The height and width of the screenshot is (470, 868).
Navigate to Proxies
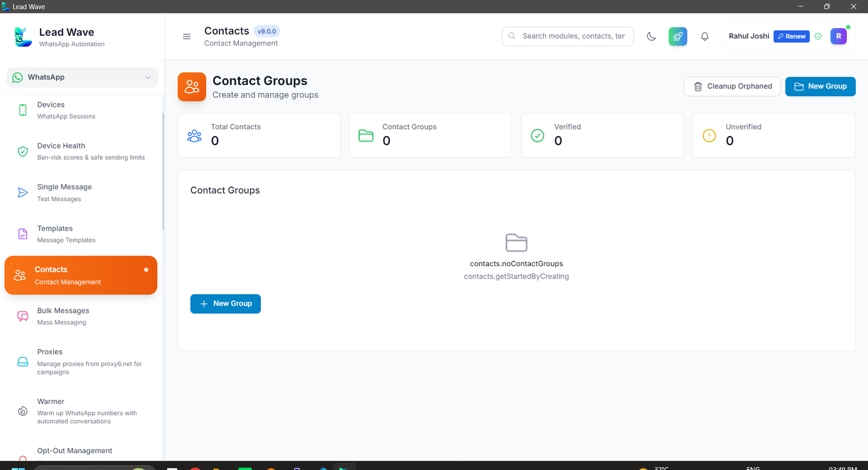tap(82, 362)
